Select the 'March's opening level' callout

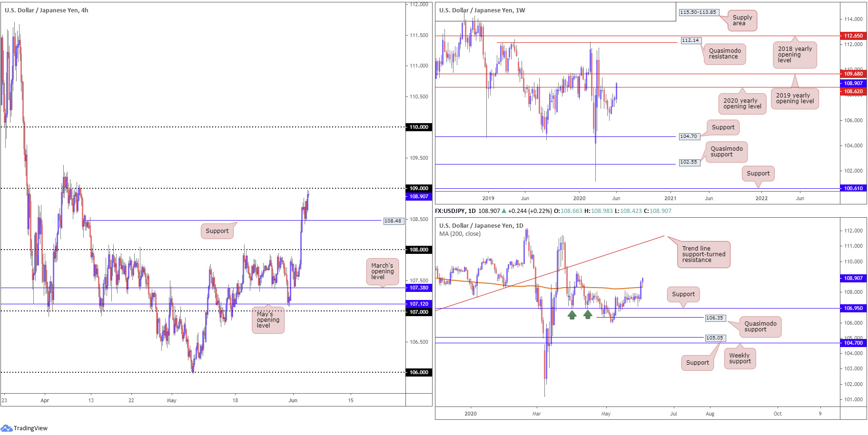[382, 271]
